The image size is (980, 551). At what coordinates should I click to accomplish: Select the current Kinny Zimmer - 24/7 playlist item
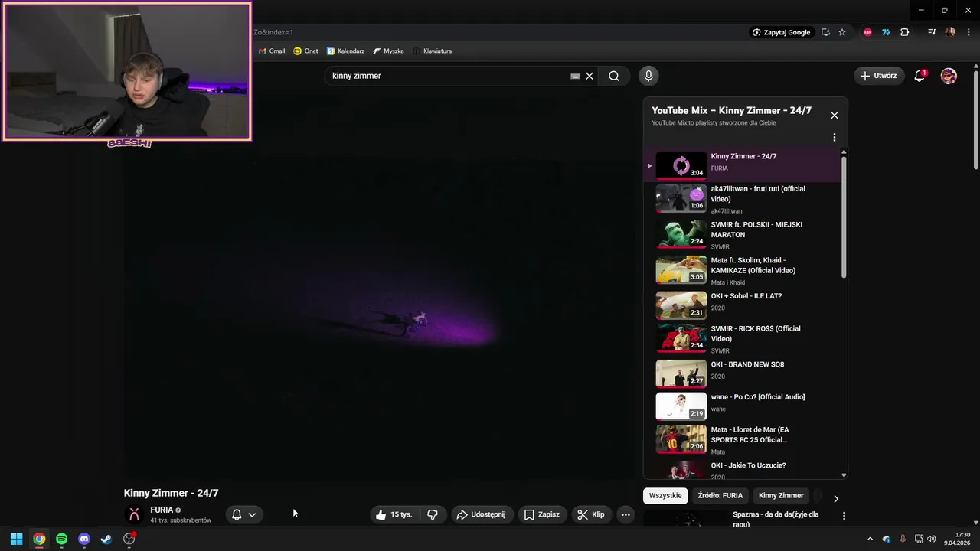pyautogui.click(x=743, y=165)
